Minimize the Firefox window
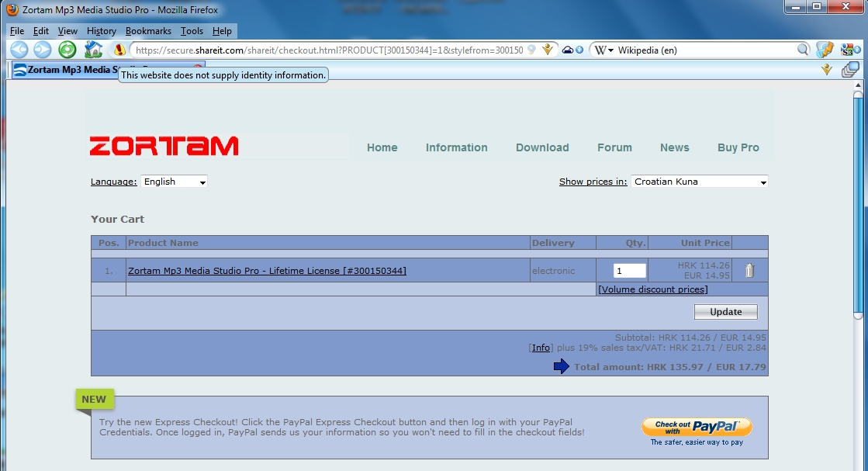 (x=796, y=7)
